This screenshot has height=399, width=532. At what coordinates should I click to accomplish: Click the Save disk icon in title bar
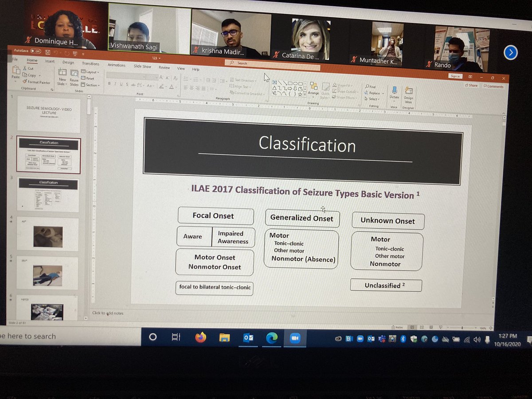coord(47,51)
